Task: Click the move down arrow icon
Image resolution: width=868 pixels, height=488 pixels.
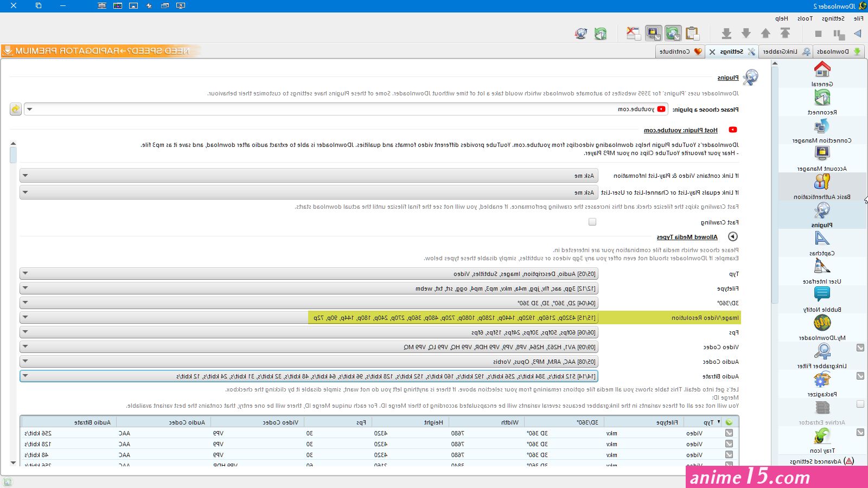Action: click(746, 34)
